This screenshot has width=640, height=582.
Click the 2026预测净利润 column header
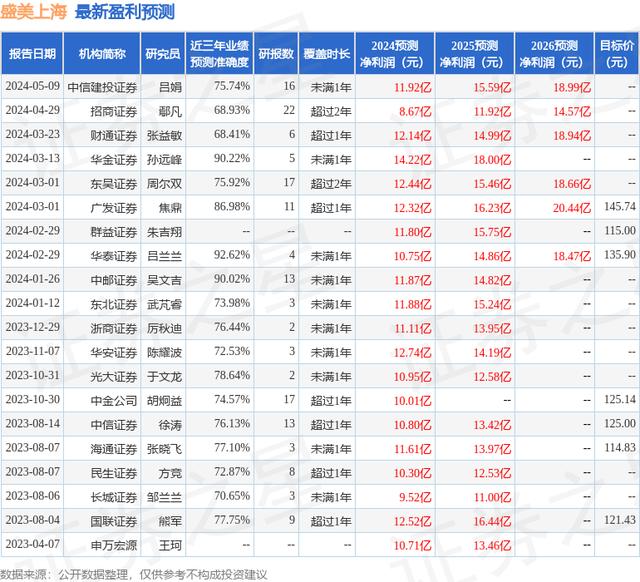click(x=554, y=53)
